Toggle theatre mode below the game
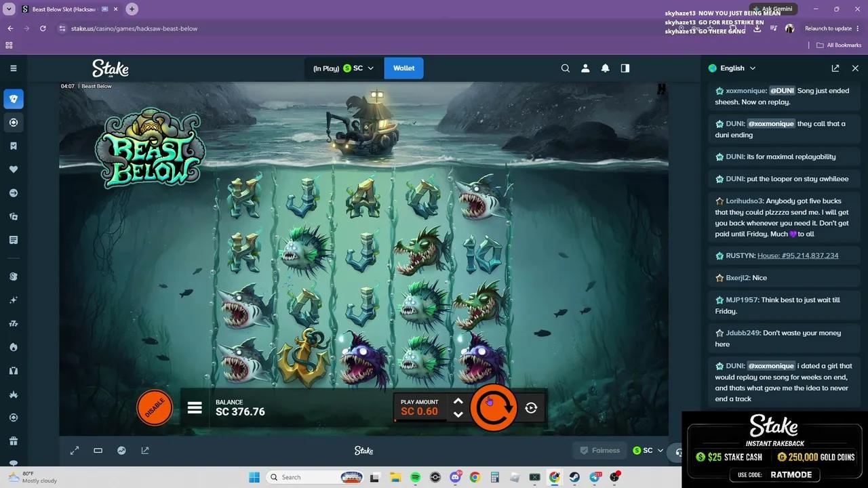 click(98, 450)
